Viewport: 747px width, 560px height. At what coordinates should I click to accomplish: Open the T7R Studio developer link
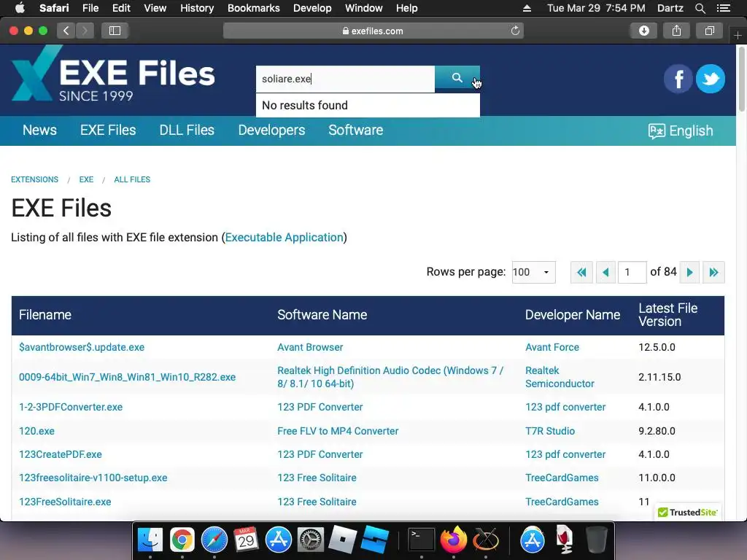pyautogui.click(x=550, y=431)
